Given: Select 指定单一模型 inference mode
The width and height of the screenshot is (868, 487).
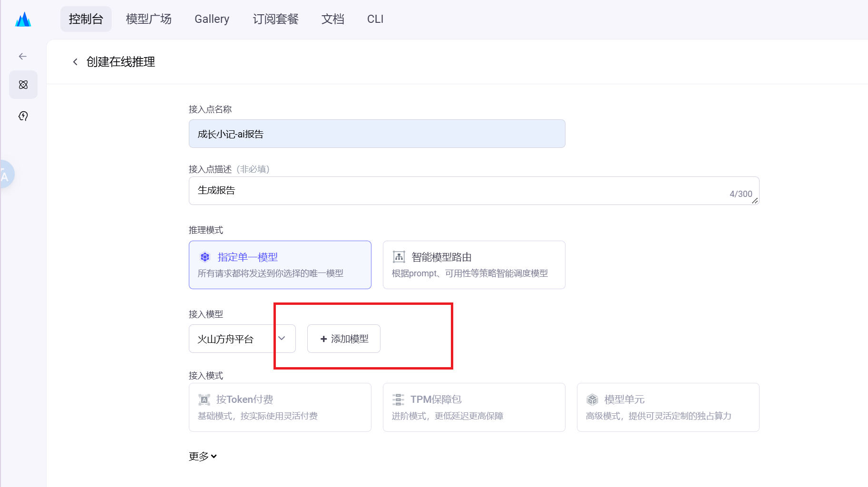Looking at the screenshot, I should (x=280, y=265).
